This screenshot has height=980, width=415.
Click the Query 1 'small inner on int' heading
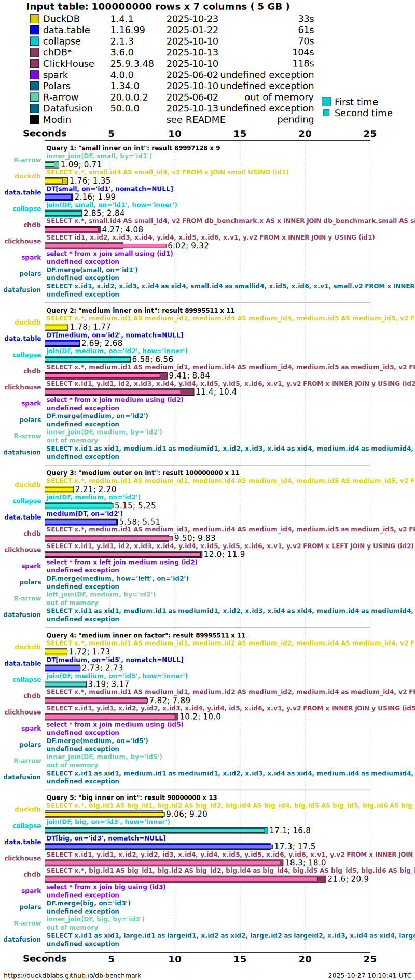tap(133, 148)
